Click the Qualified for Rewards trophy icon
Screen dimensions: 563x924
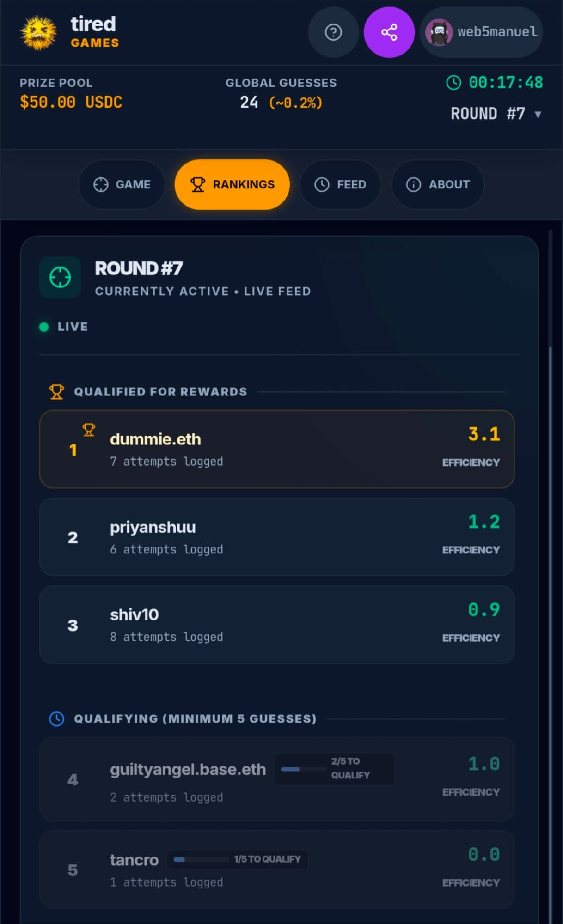tap(57, 392)
